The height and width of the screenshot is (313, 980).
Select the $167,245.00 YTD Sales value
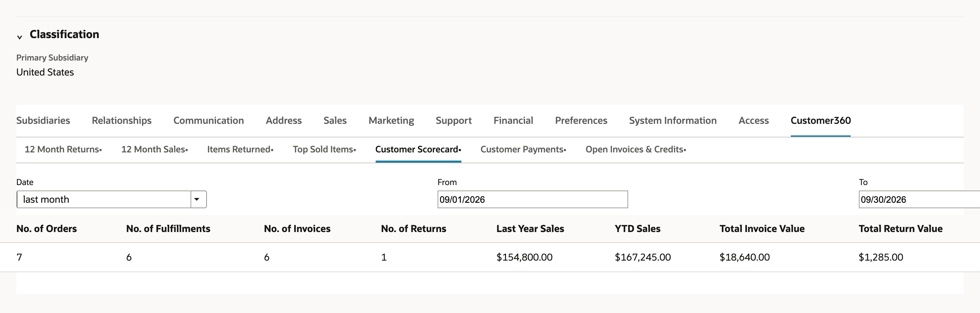point(643,258)
